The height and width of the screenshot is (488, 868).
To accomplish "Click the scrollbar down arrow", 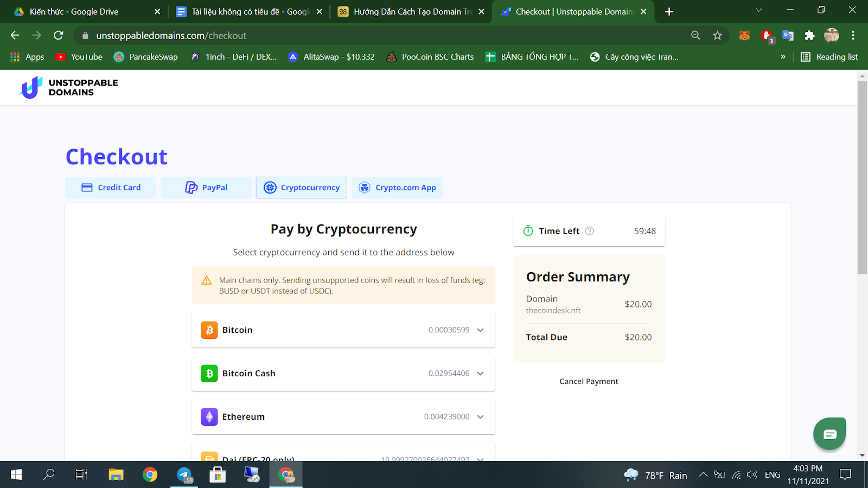I will pos(862,455).
